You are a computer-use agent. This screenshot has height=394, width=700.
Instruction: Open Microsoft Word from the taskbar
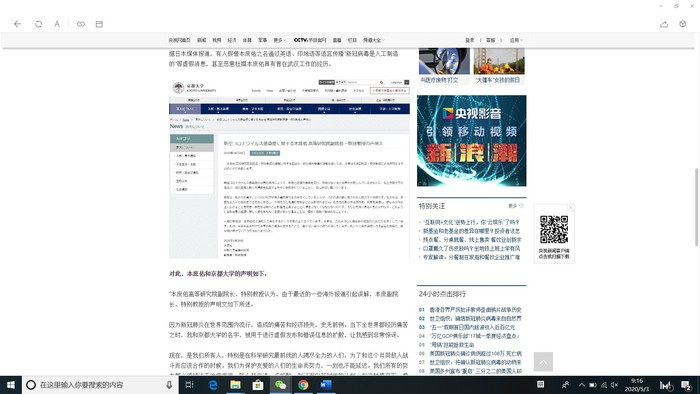326,385
